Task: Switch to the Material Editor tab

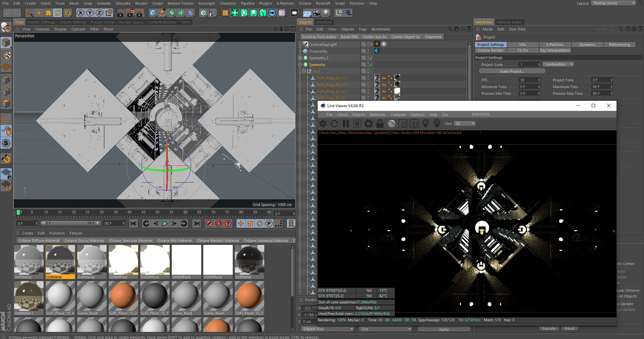Action: click(x=509, y=22)
